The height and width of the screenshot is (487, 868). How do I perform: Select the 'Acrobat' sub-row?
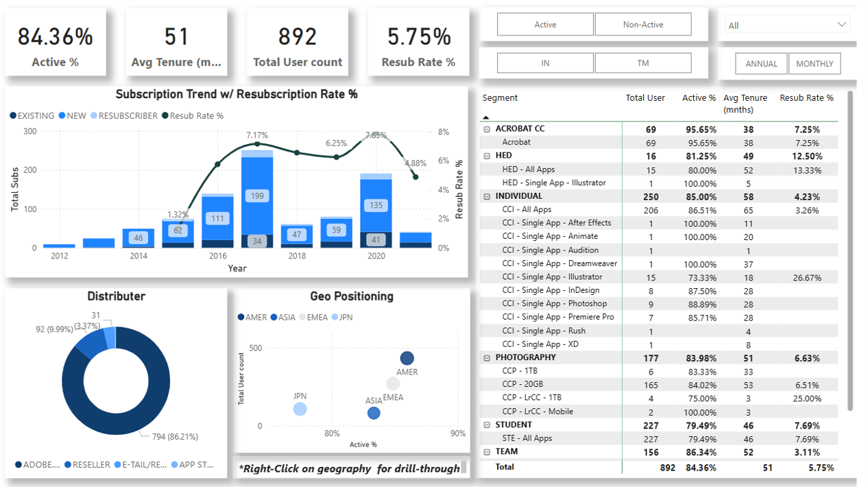tap(659, 143)
